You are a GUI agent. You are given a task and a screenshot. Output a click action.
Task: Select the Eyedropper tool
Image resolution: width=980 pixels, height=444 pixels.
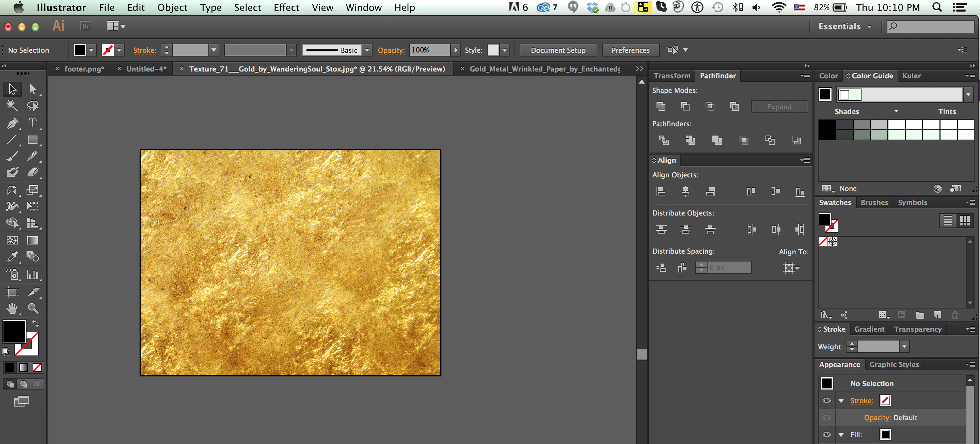coord(12,257)
